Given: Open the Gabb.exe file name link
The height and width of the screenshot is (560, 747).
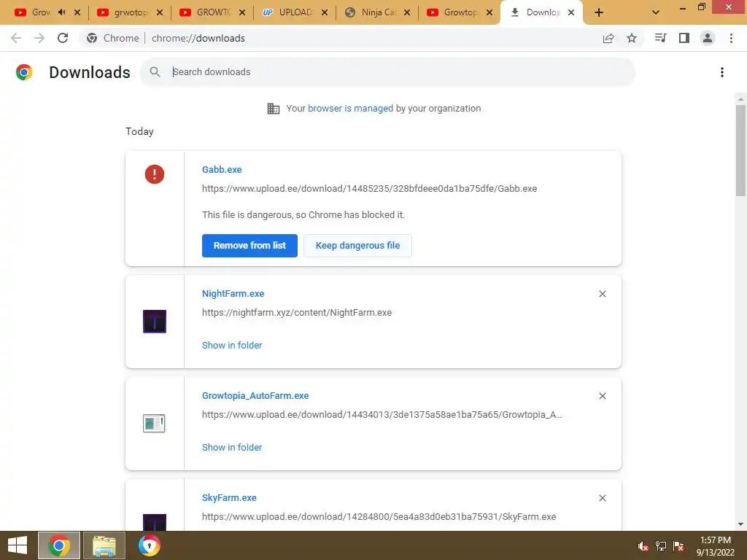Looking at the screenshot, I should pyautogui.click(x=222, y=169).
